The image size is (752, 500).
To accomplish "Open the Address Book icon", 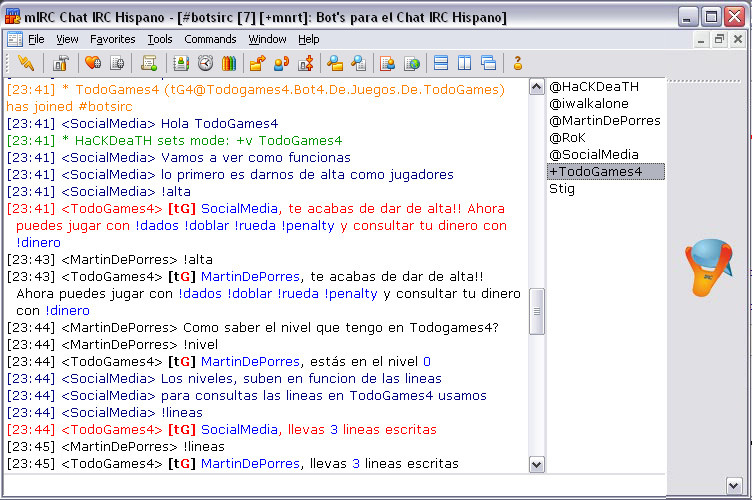I will click(181, 63).
